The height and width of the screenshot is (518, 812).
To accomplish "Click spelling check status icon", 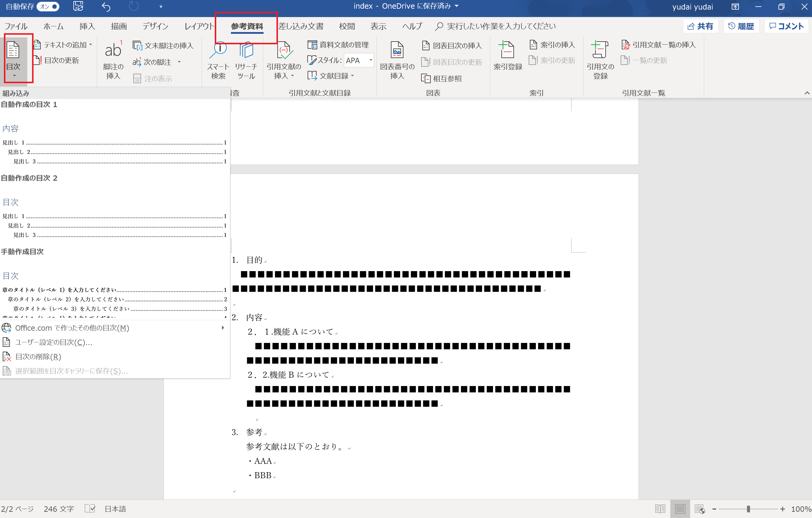I will click(x=90, y=508).
